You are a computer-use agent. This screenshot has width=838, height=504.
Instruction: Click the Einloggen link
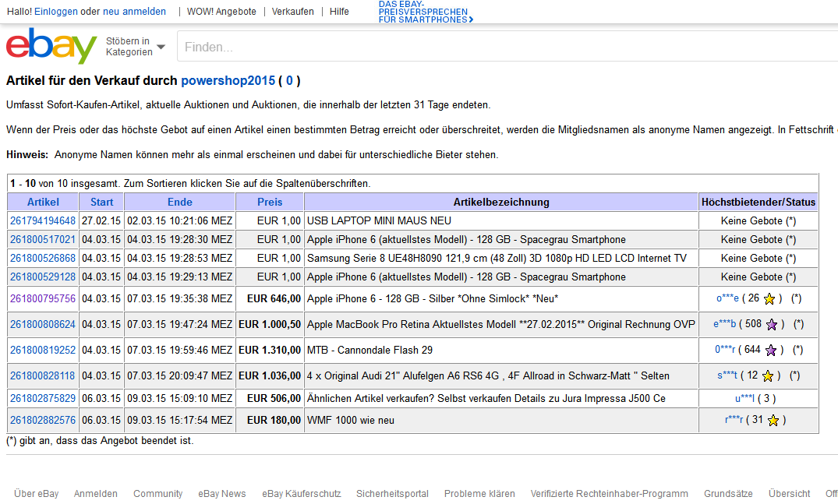pos(56,11)
